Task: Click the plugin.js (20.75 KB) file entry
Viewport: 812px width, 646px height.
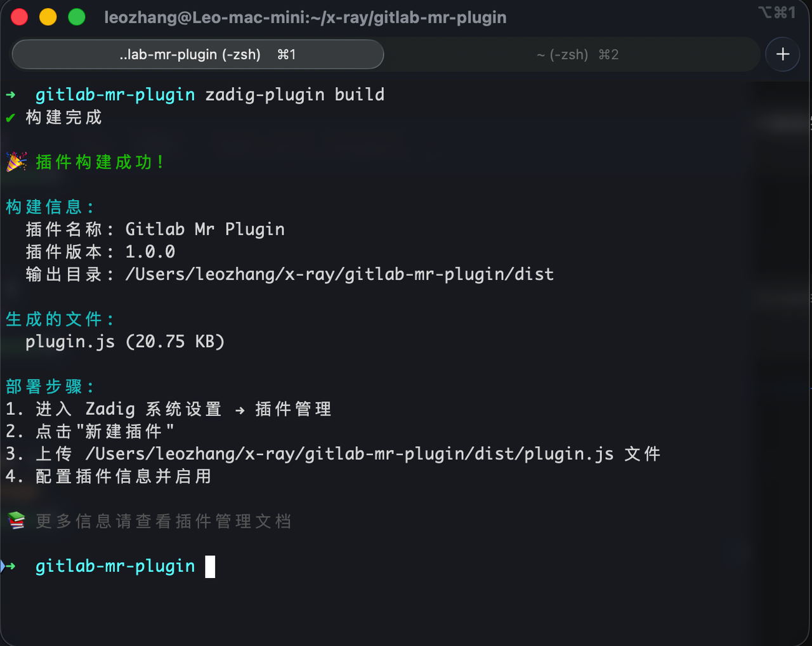Action: (x=125, y=341)
